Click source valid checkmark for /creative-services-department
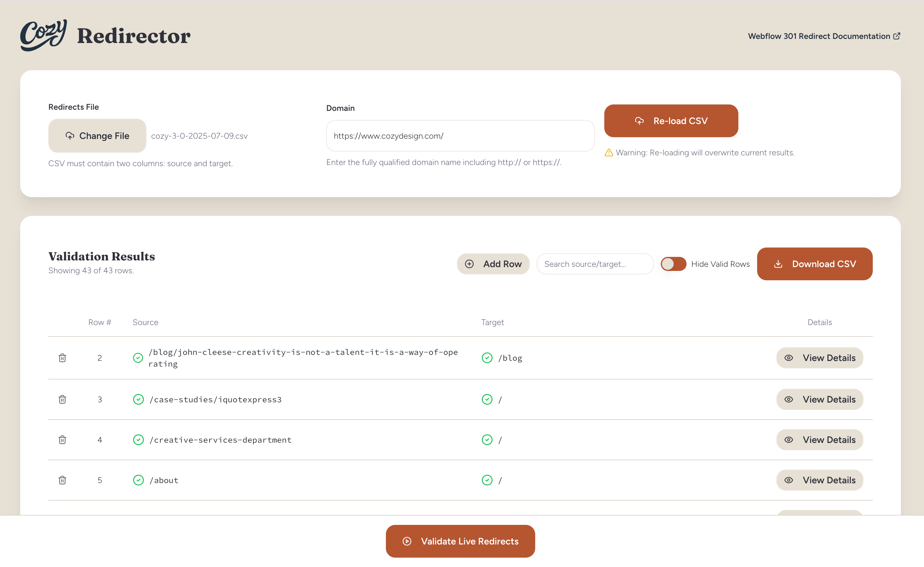Screen dimensions: 924x567 click(138, 439)
